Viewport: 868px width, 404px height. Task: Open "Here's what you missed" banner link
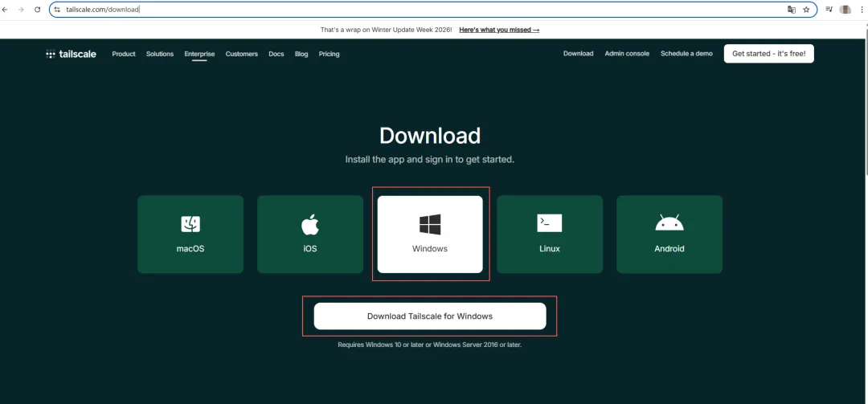(x=499, y=30)
